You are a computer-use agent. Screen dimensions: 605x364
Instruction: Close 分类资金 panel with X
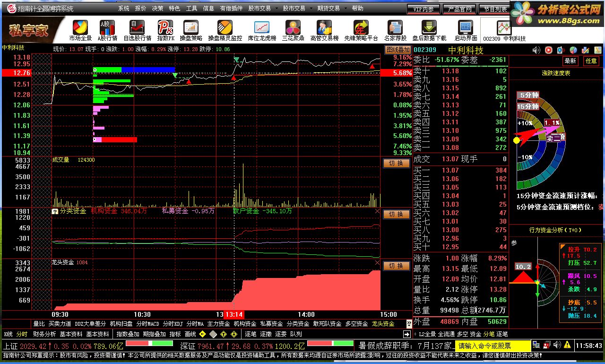(377, 211)
